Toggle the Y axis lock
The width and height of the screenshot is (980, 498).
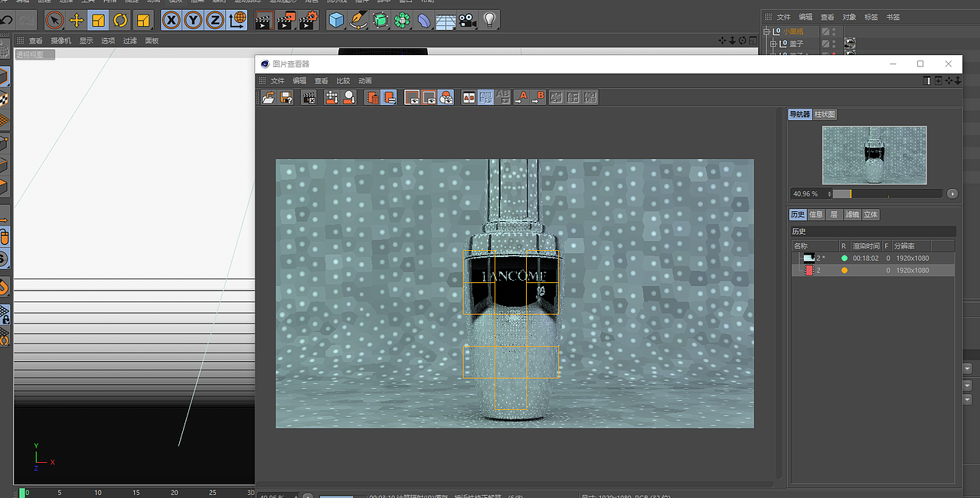[194, 20]
